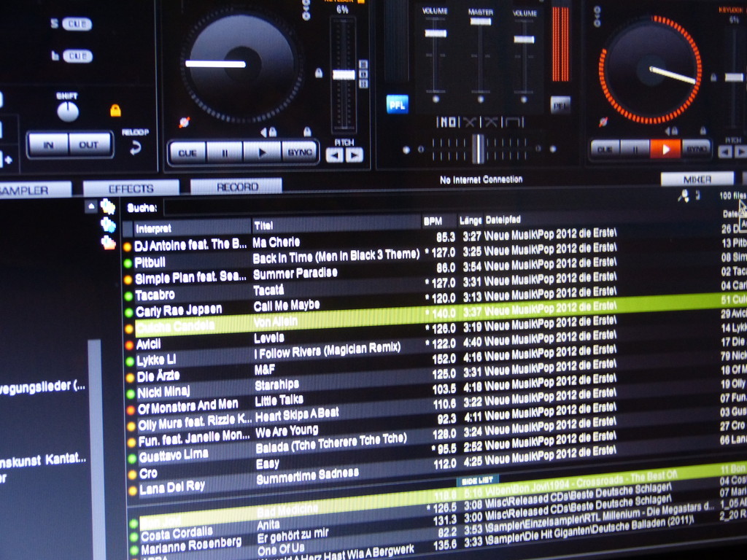Click the Master volume fader
The image size is (747, 560).
[x=480, y=22]
